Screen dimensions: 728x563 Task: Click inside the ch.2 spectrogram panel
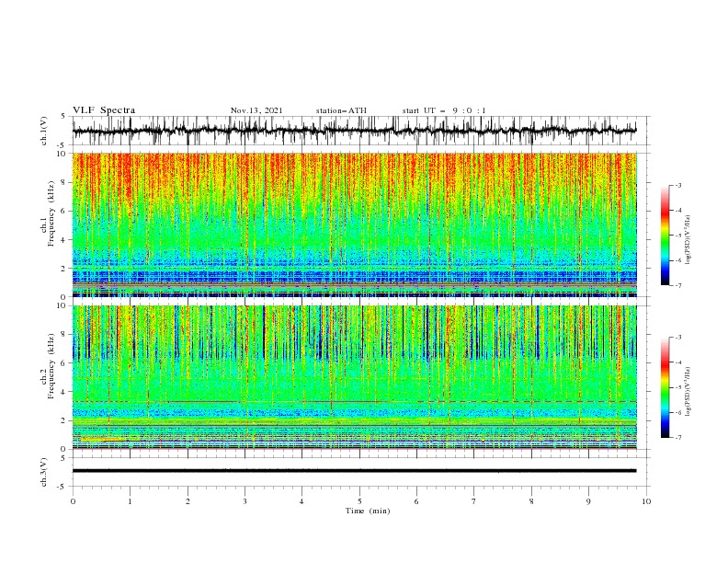(x=355, y=377)
